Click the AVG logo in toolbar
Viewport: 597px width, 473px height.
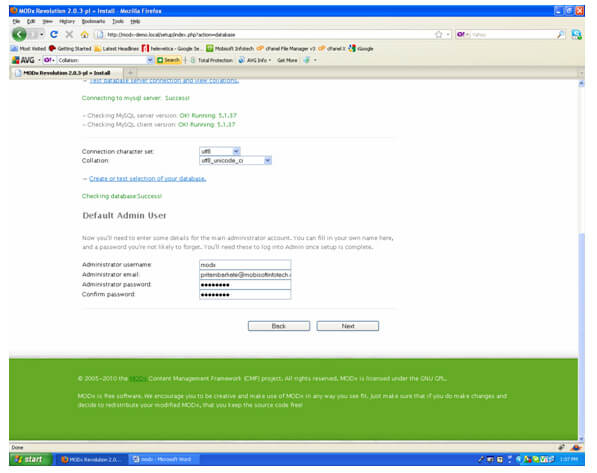(x=24, y=60)
